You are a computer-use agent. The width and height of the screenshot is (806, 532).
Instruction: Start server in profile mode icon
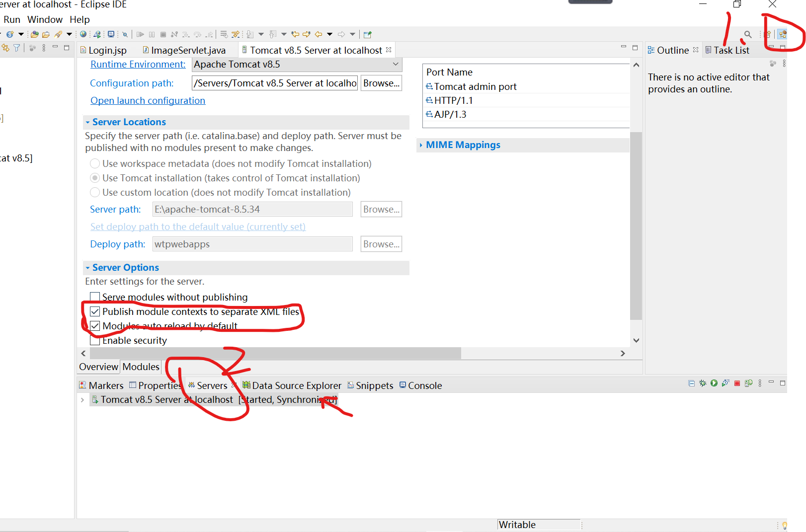coord(725,383)
